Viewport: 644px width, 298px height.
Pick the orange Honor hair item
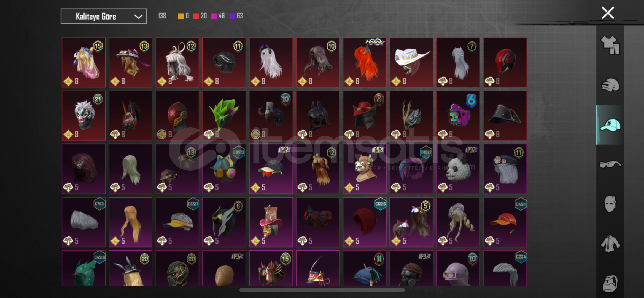(x=364, y=62)
